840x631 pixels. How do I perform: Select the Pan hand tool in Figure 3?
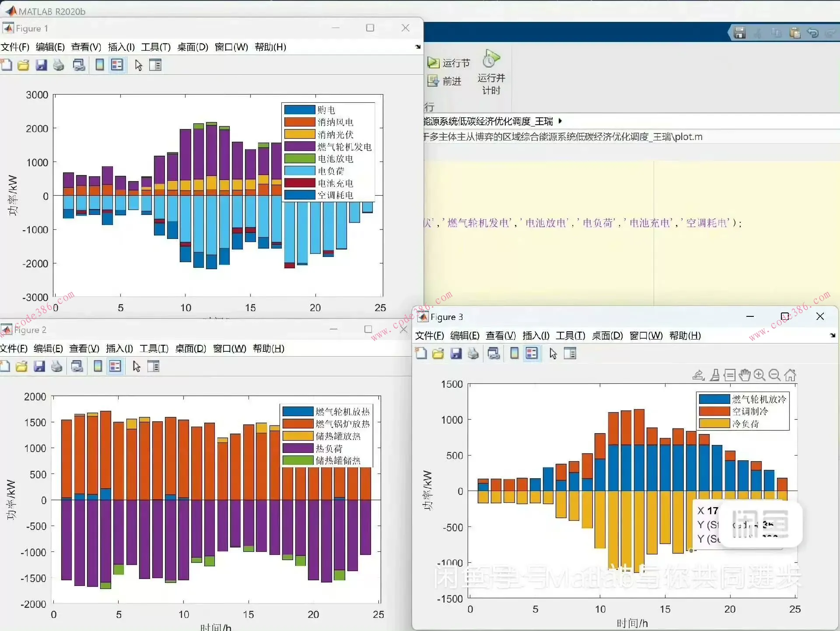click(x=745, y=375)
